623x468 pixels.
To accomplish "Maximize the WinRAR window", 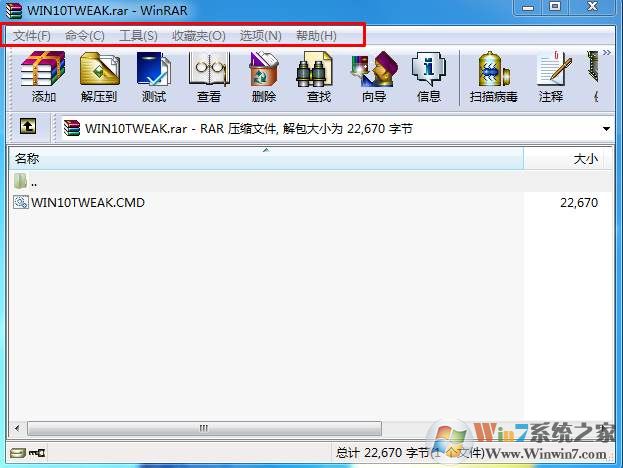I will click(x=555, y=7).
